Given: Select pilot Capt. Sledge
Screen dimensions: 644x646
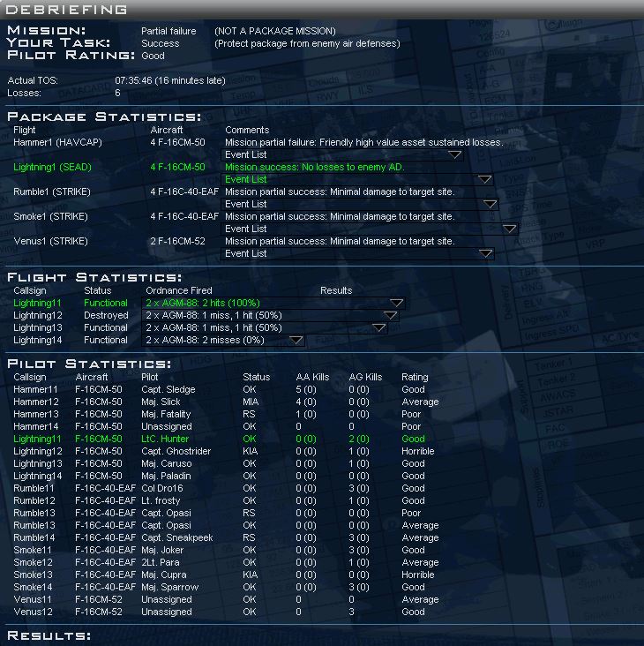Looking at the screenshot, I should [168, 390].
